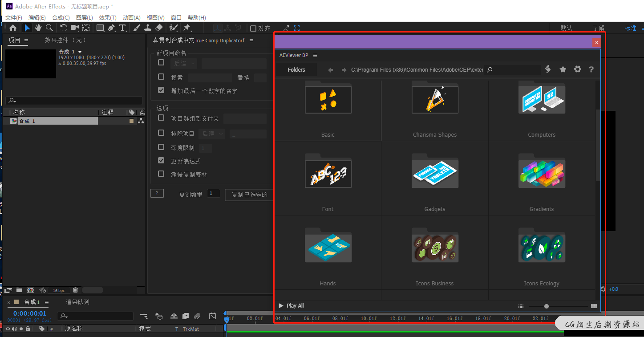Open the 合成 1 timeline panel menu
The height and width of the screenshot is (337, 644).
tap(47, 302)
